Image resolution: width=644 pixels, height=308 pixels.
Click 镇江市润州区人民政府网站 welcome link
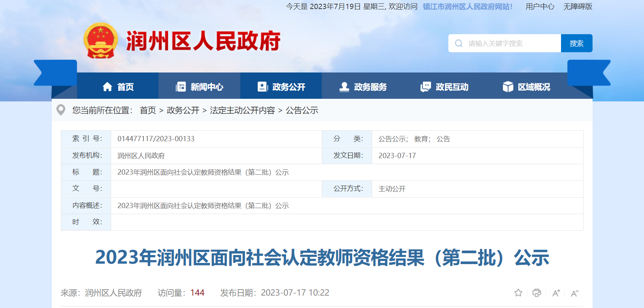(468, 6)
